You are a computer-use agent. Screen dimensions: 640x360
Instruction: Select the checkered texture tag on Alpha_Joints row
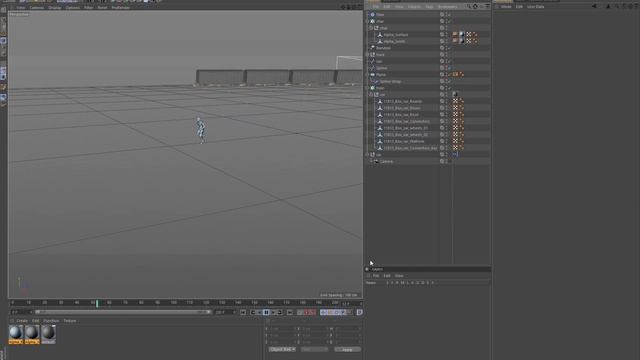(469, 41)
